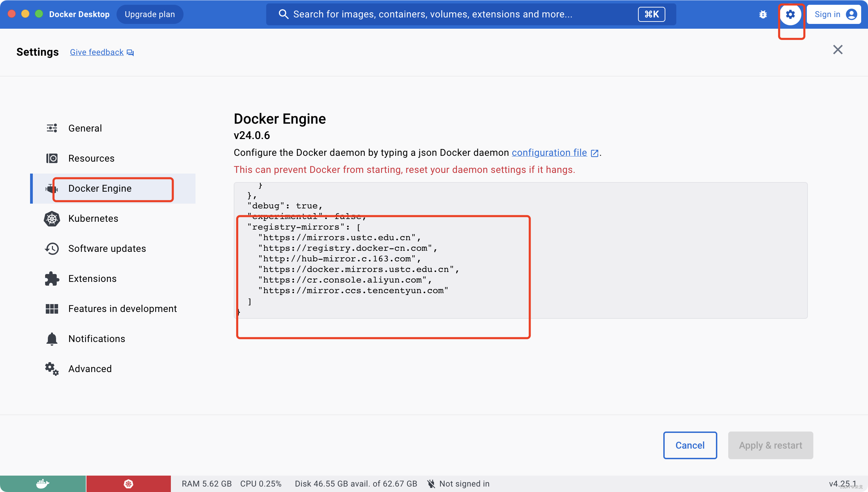Open the configuration file link

click(549, 153)
